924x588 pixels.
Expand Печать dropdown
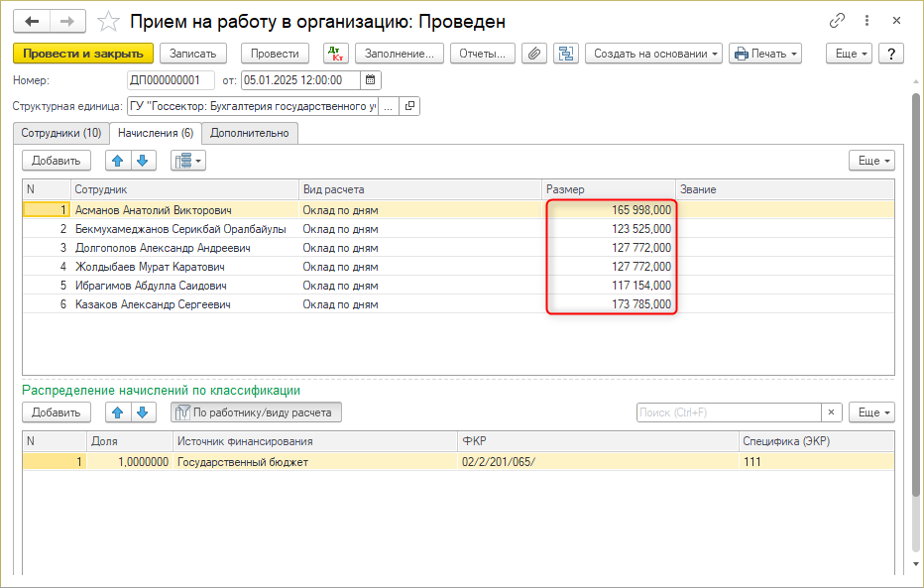pos(765,54)
